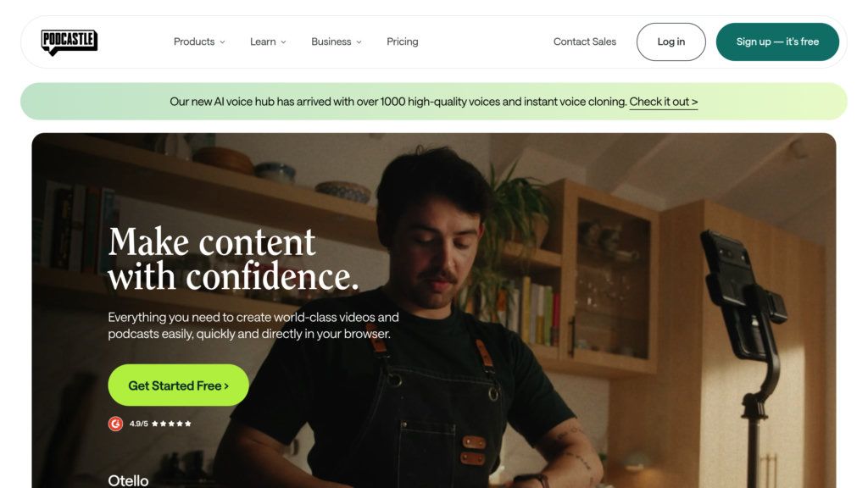
Task: Click the Contact Sales link
Action: click(585, 42)
